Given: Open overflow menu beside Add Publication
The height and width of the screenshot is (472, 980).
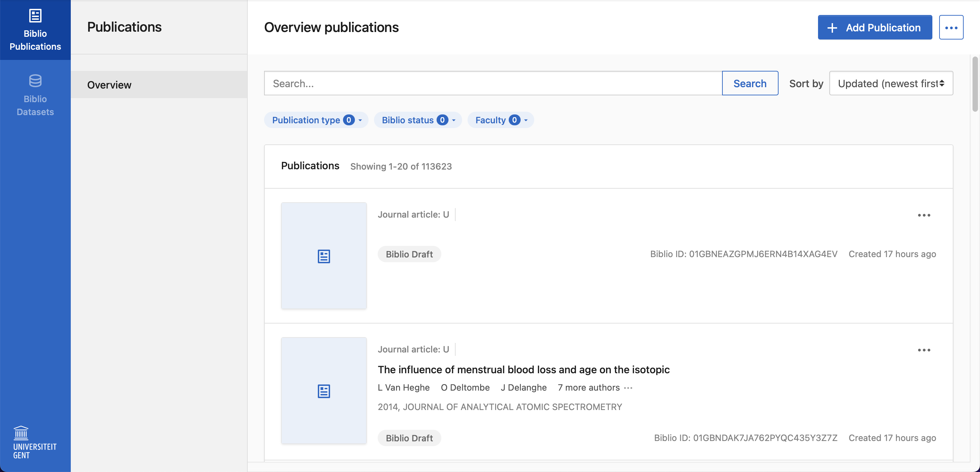Looking at the screenshot, I should pyautogui.click(x=951, y=27).
